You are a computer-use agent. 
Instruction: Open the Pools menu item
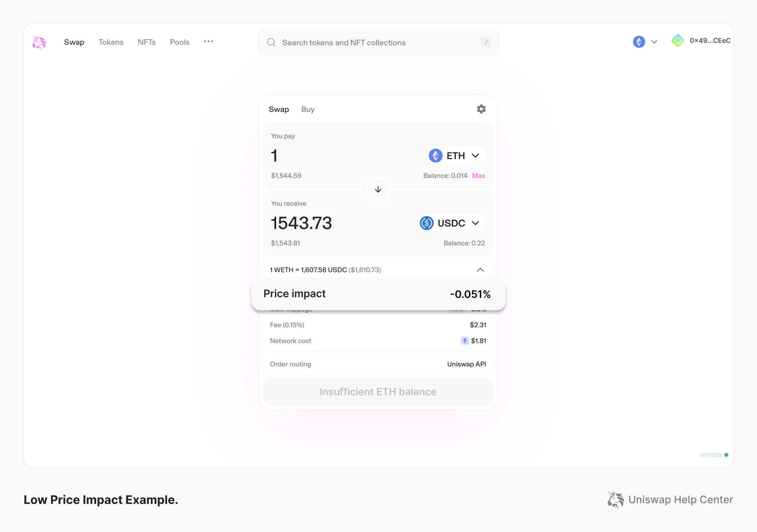[180, 42]
